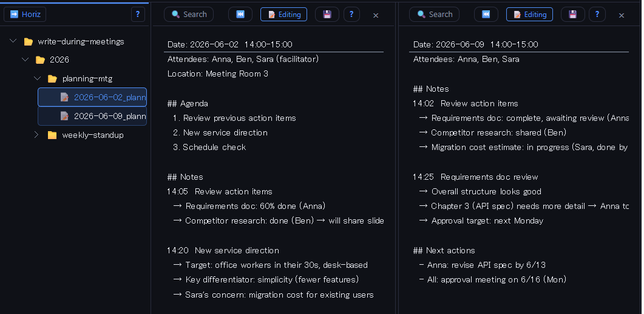The height and width of the screenshot is (314, 644).
Task: Click the save icon in left editor pane
Action: (x=327, y=15)
